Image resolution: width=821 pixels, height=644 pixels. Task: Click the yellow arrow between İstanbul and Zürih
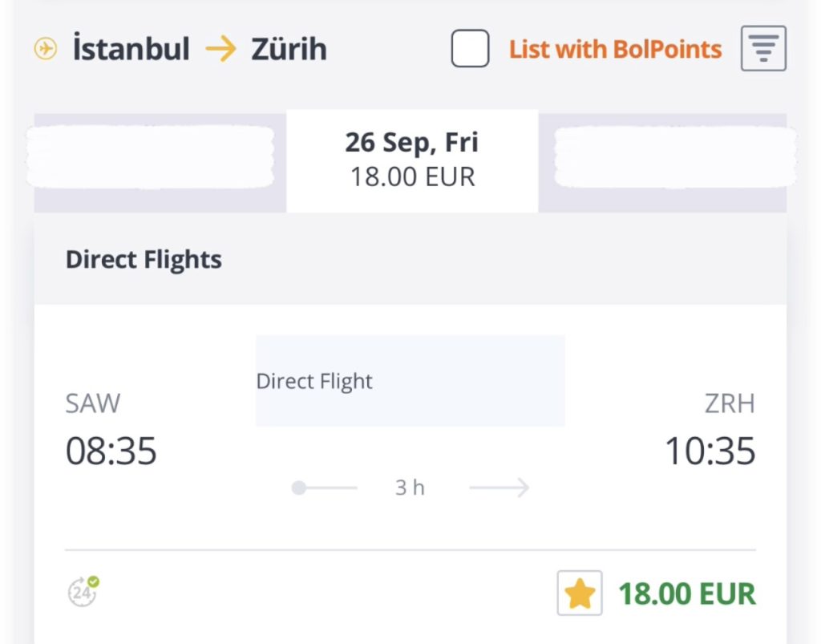pyautogui.click(x=220, y=50)
